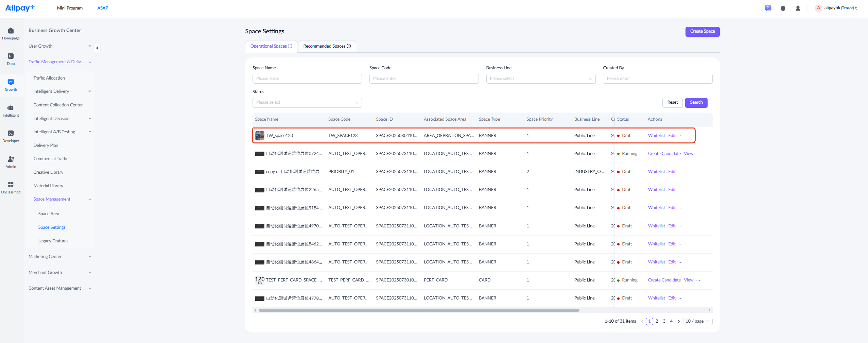Open Homepage from the left sidebar
This screenshot has height=343, width=868.
(11, 34)
